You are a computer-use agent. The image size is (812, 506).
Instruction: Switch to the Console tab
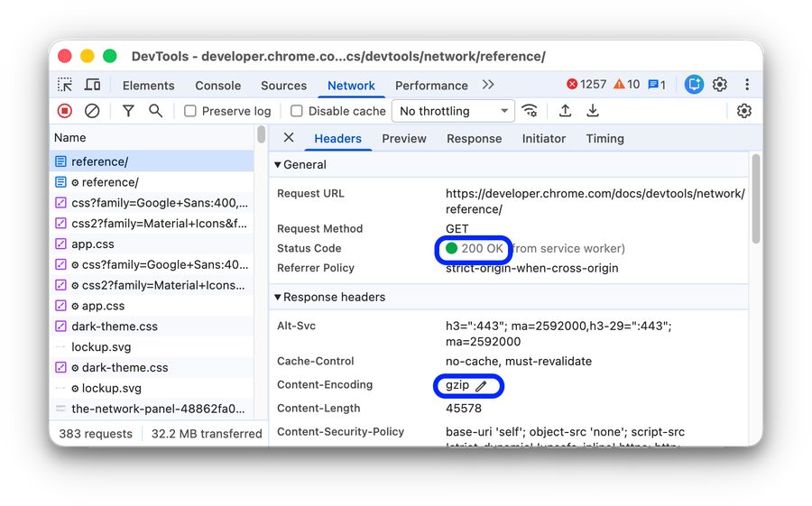[x=217, y=86]
